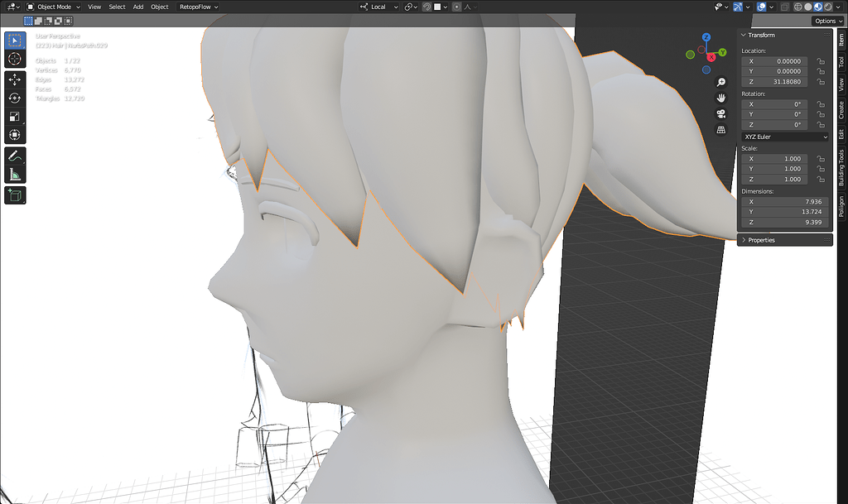Open the Select menu
The width and height of the screenshot is (848, 504).
pyautogui.click(x=117, y=7)
